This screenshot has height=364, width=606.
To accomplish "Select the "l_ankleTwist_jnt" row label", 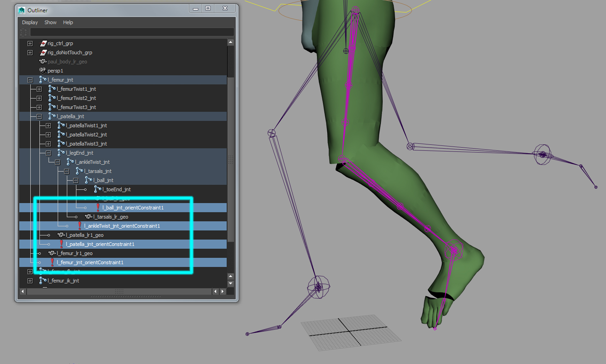I will tap(93, 162).
